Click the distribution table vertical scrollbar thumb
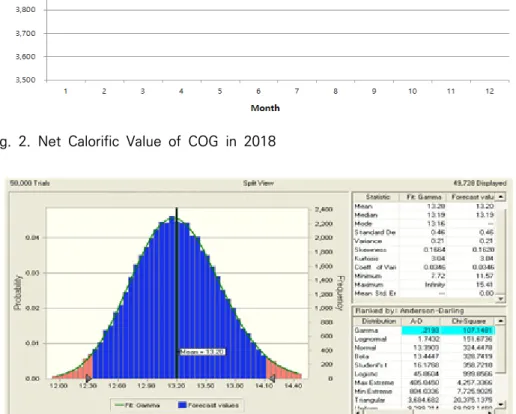 [501, 348]
